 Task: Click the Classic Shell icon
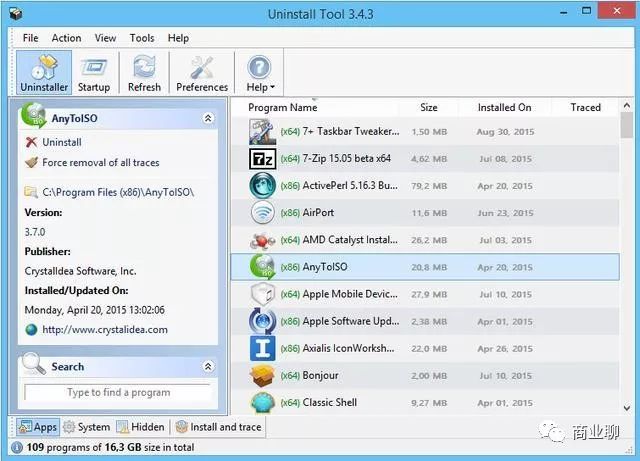pos(262,403)
